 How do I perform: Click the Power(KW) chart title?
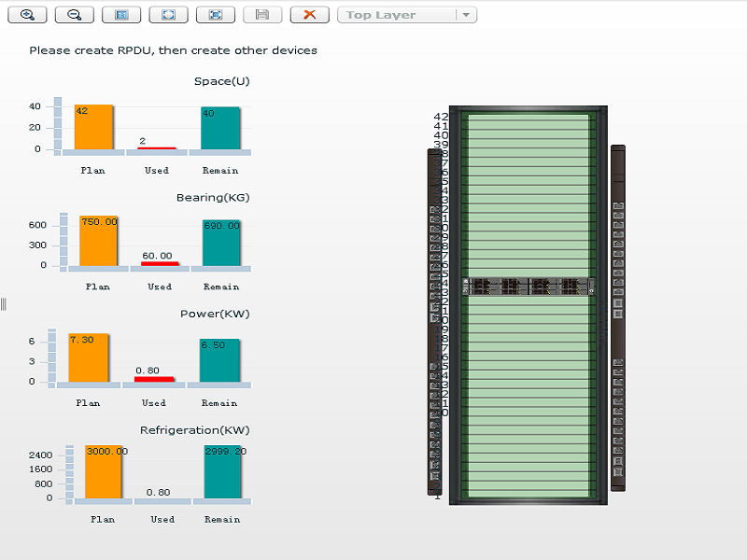point(215,314)
